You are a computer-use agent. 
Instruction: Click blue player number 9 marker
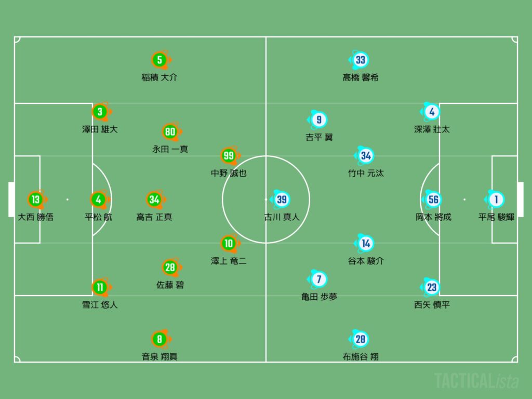pos(318,119)
